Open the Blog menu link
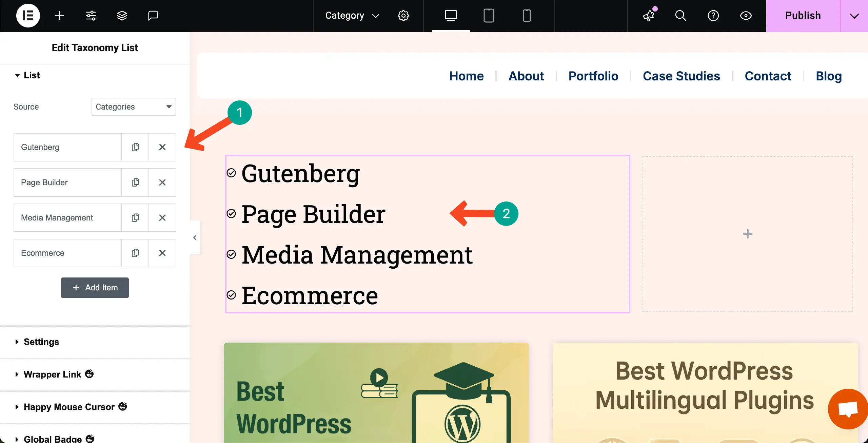Screen dimensions: 868x443 (x=829, y=76)
